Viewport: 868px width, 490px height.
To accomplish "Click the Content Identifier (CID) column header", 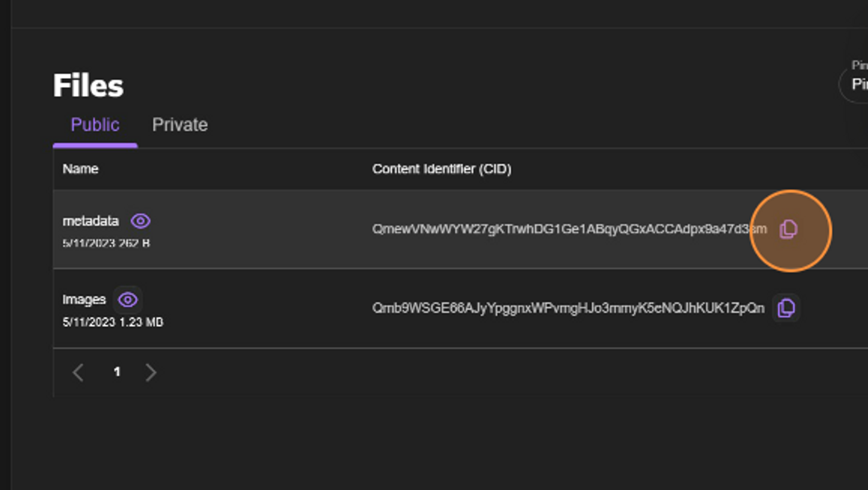I will click(x=441, y=169).
